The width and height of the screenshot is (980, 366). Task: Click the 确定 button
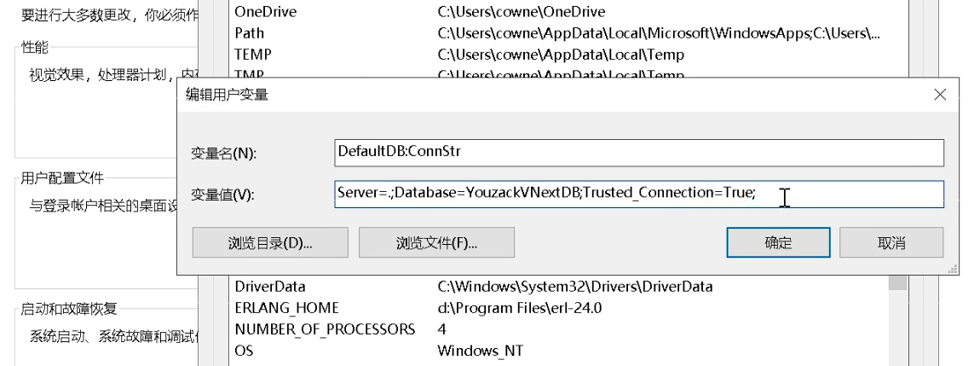(778, 242)
